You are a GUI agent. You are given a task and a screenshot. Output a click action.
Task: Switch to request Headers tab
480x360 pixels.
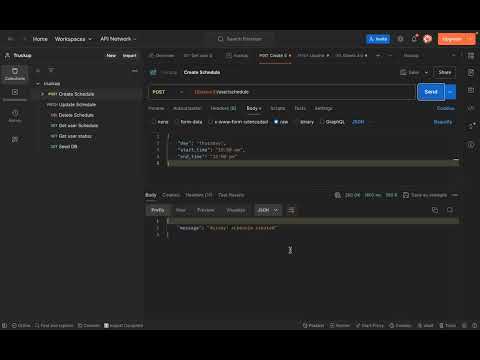[x=223, y=108]
